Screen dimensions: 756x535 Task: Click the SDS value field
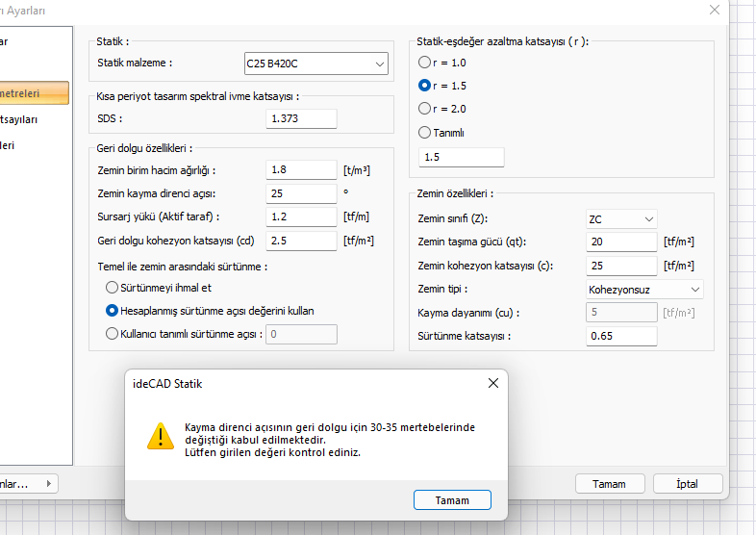[301, 118]
